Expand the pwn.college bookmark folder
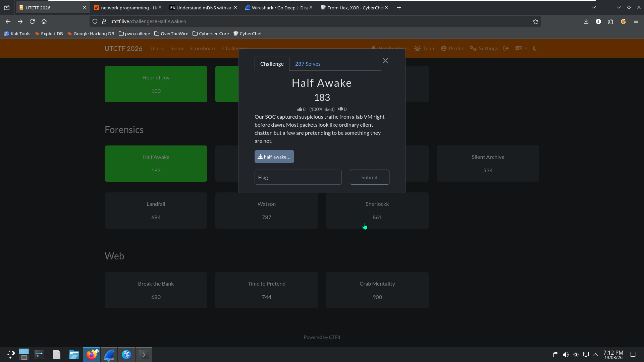This screenshot has height=362, width=644. [x=134, y=34]
